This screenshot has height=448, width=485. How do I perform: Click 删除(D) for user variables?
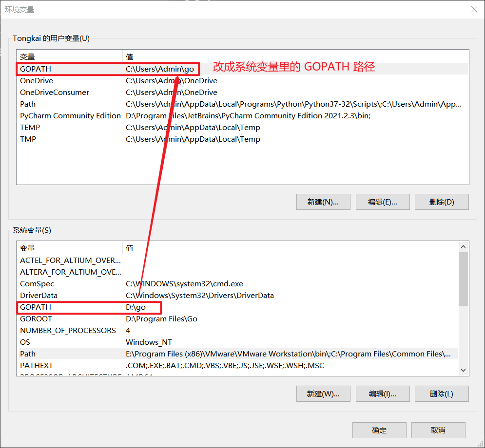442,202
